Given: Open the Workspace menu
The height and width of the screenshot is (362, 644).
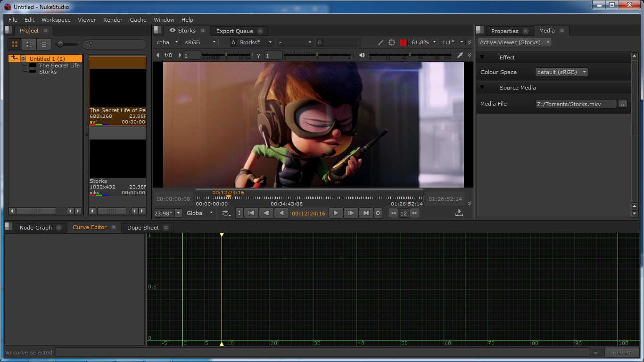Looking at the screenshot, I should (x=56, y=20).
